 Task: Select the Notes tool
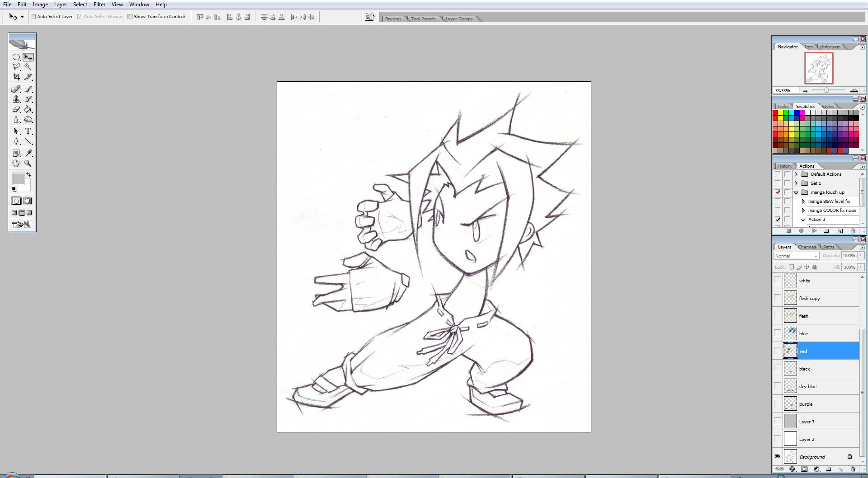pyautogui.click(x=16, y=153)
